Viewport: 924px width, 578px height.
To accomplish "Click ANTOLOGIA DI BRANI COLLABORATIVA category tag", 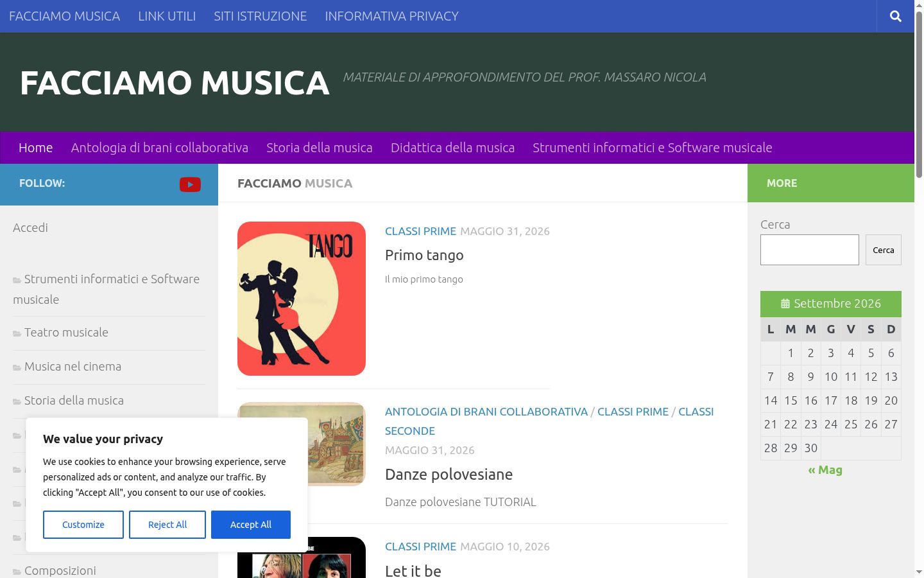I will (x=486, y=412).
